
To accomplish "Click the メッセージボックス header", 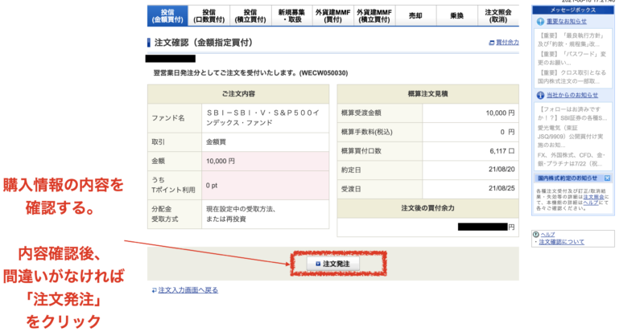I will [x=572, y=10].
